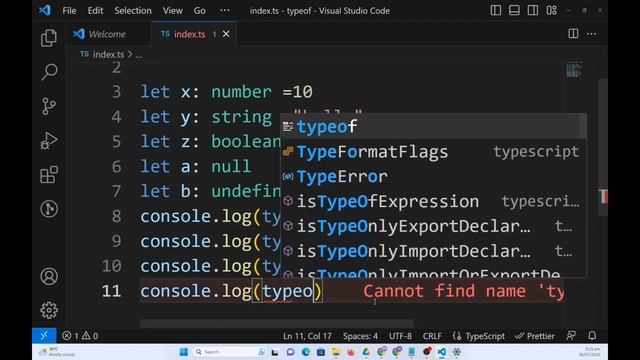Open the Edit menu

[95, 11]
